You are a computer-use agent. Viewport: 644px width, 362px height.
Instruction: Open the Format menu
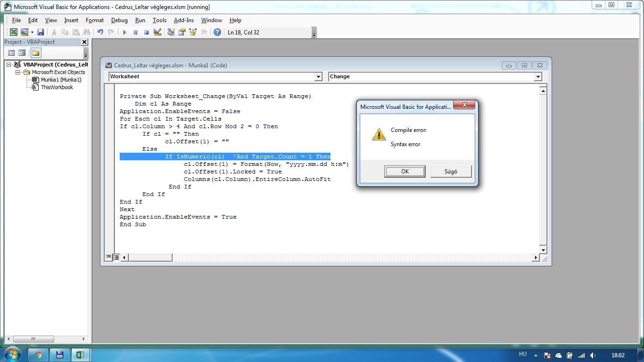(95, 20)
